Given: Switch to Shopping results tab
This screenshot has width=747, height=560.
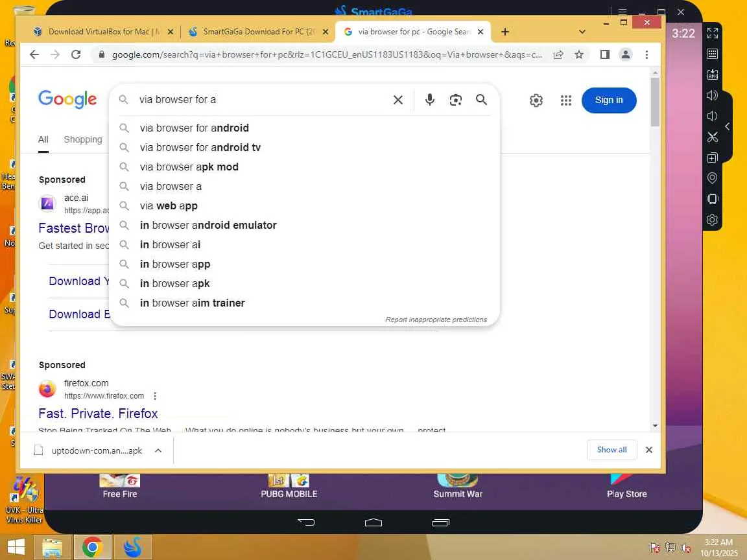Looking at the screenshot, I should pyautogui.click(x=83, y=139).
